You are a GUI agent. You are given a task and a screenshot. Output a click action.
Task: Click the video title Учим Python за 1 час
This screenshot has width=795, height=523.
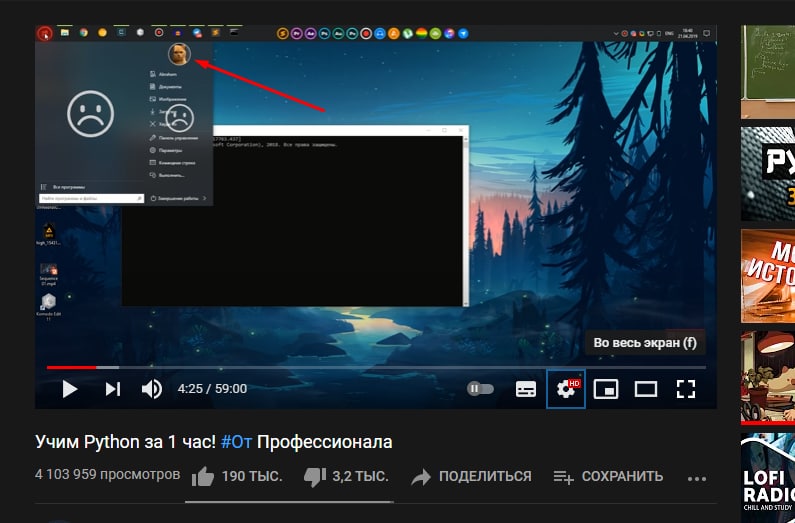(213, 442)
